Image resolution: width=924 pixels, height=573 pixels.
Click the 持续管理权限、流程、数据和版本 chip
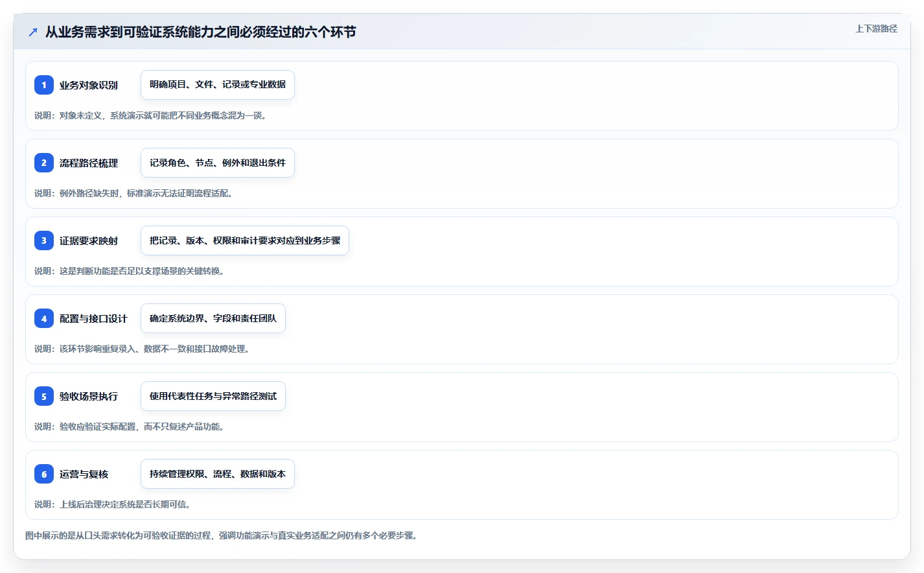coord(218,474)
